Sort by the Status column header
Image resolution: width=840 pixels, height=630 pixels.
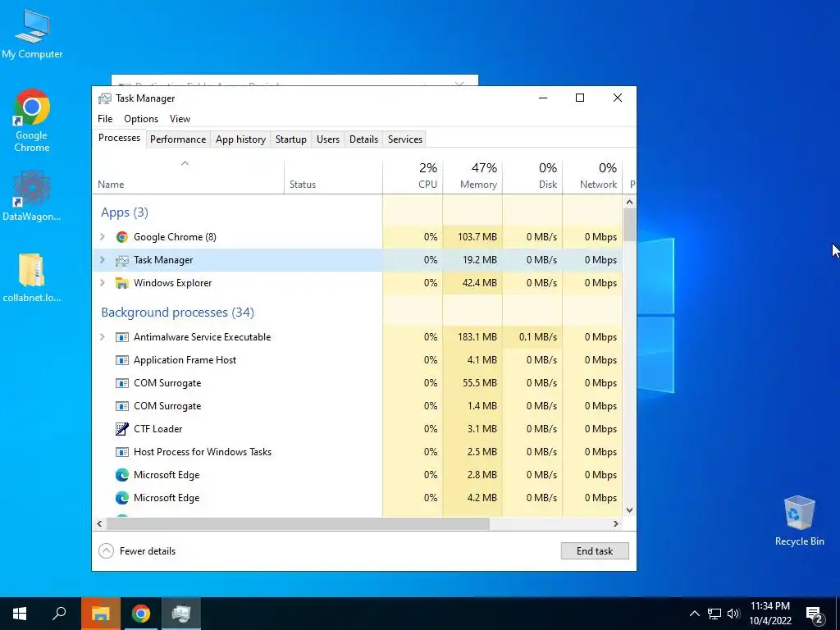[x=333, y=177]
